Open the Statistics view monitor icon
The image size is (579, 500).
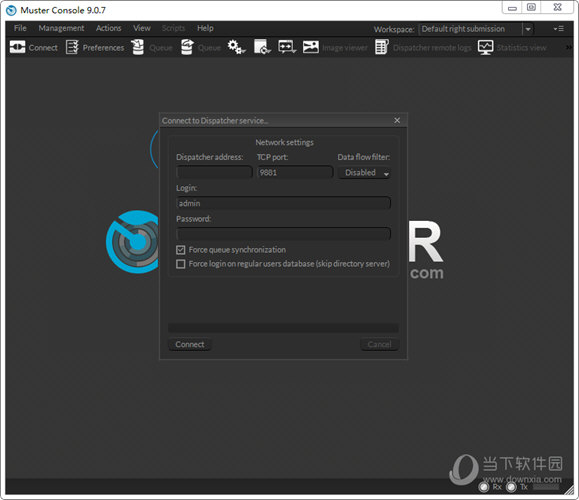[x=485, y=47]
